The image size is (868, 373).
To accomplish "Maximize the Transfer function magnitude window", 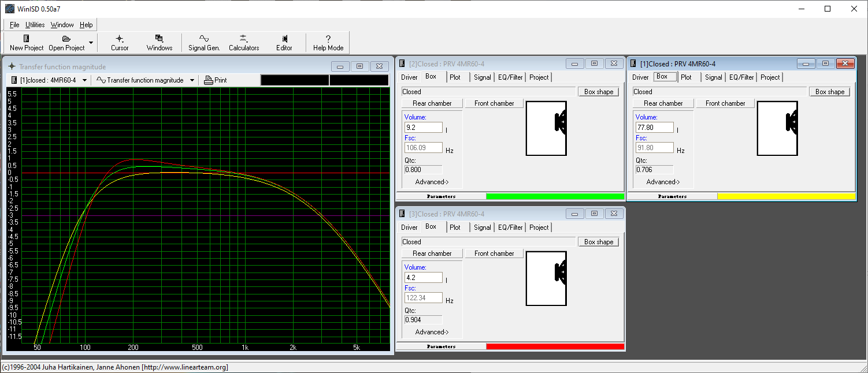I will coord(359,66).
